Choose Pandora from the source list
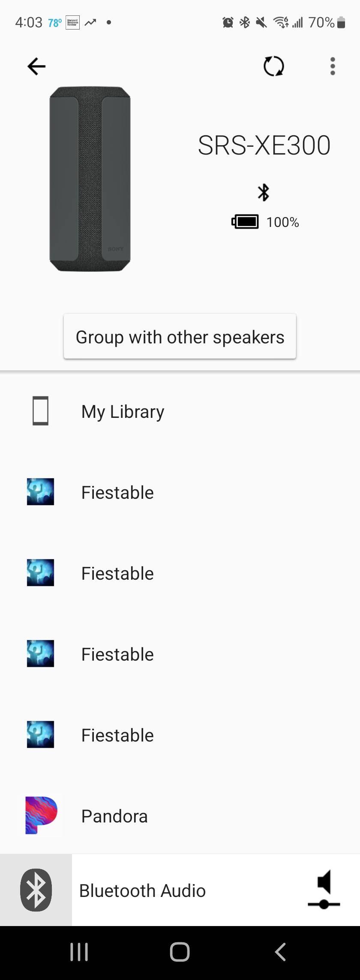 pyautogui.click(x=114, y=816)
